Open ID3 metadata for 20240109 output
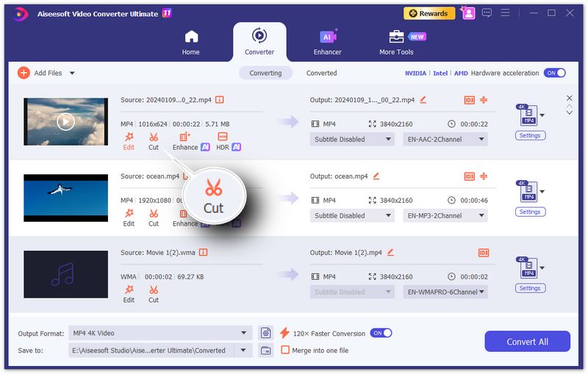588x374 pixels. click(x=469, y=100)
